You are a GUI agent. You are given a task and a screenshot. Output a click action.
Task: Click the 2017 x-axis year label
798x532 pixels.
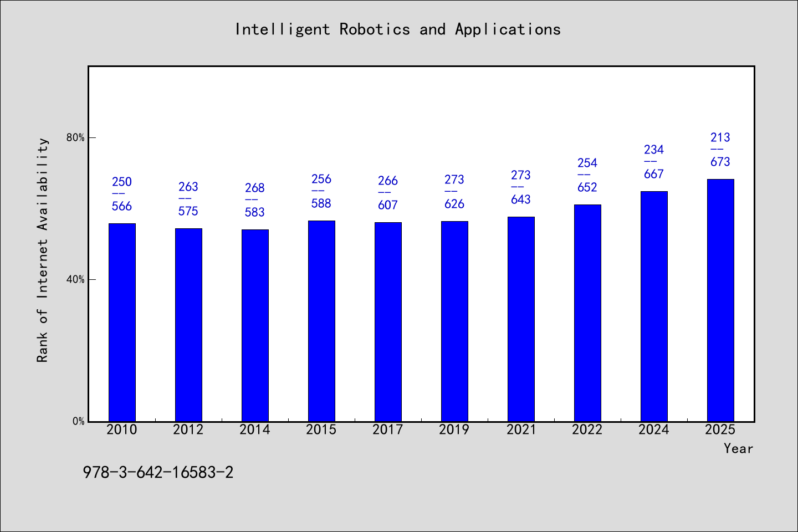[388, 429]
